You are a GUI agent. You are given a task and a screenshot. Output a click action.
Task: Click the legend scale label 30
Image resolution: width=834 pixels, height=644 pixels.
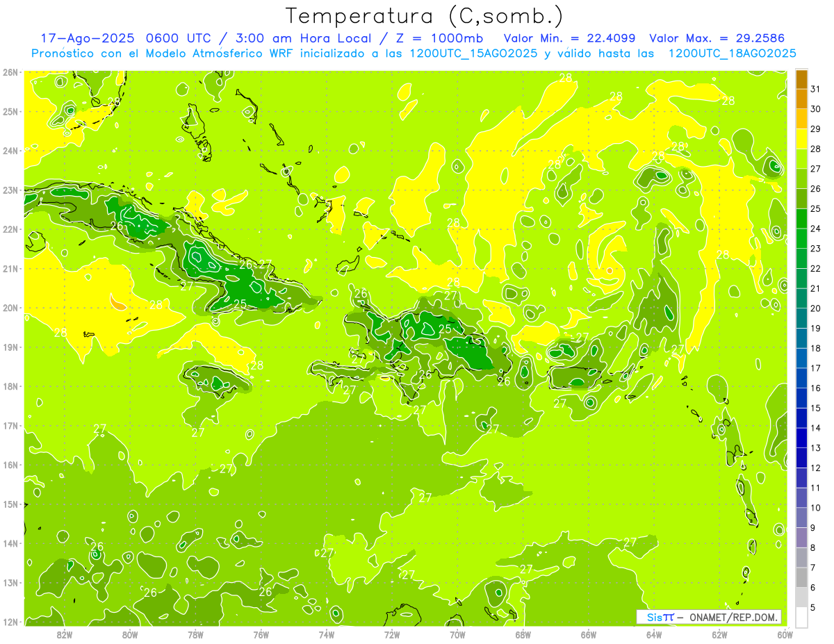tap(815, 109)
